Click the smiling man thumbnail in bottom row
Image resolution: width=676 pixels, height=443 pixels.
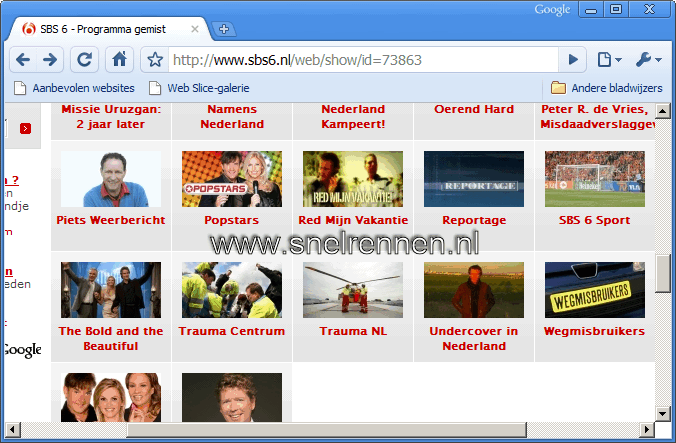coord(232,397)
